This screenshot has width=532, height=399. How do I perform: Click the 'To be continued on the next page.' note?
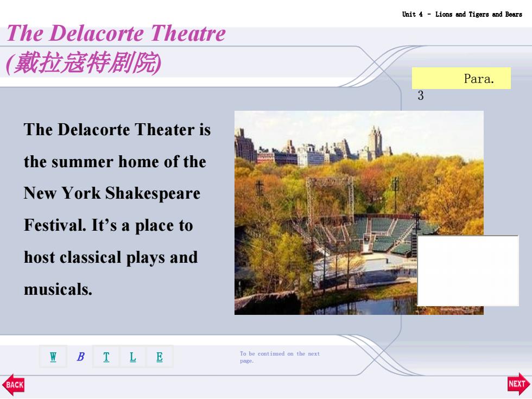click(x=280, y=357)
